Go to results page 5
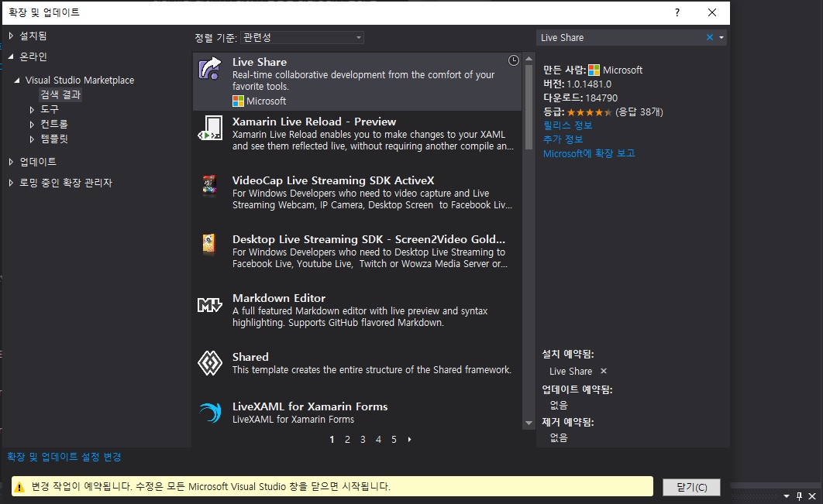The height and width of the screenshot is (504, 823). click(394, 440)
